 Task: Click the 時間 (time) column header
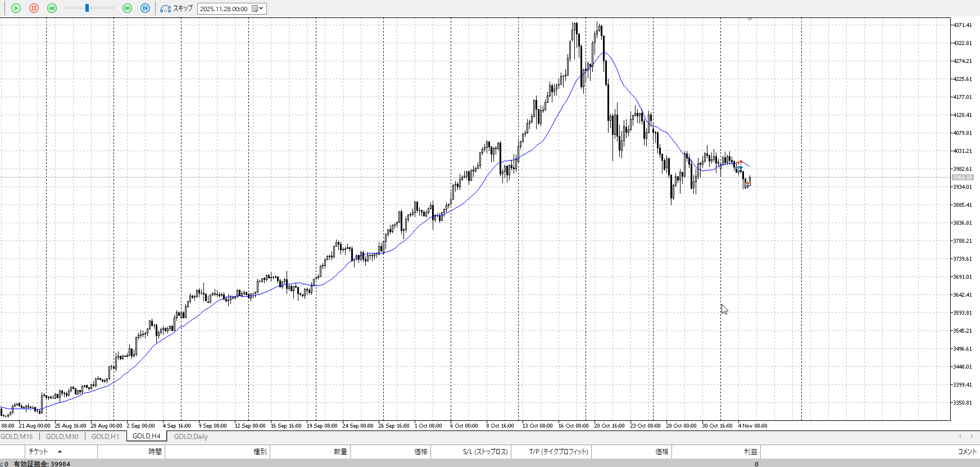click(x=155, y=452)
